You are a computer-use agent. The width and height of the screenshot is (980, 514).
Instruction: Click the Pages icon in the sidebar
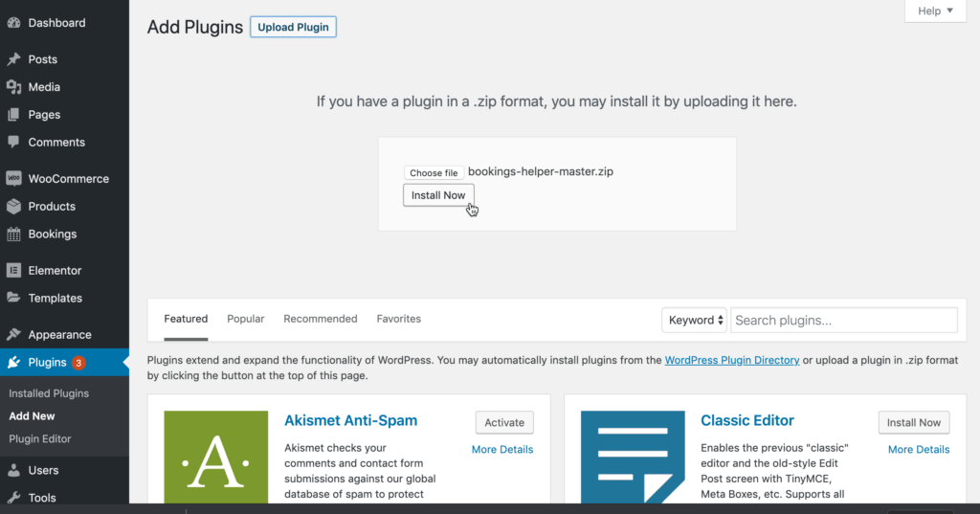pos(13,115)
